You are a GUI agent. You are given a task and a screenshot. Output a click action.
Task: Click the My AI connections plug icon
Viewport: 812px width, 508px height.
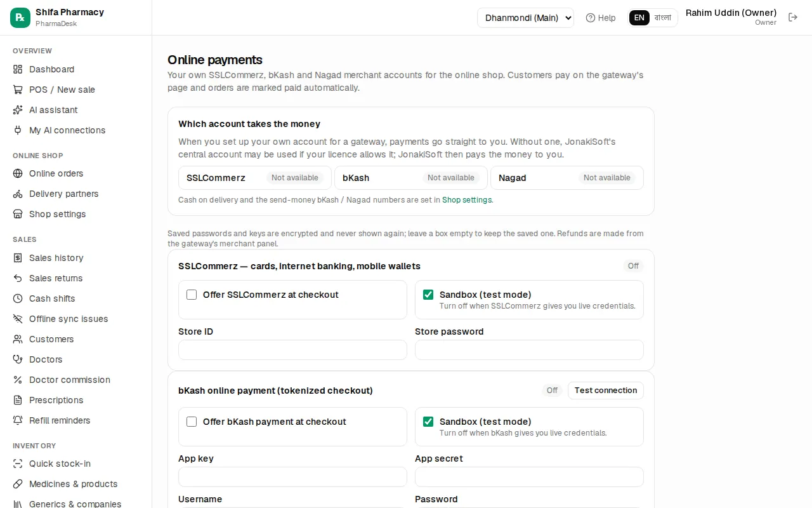pos(18,130)
